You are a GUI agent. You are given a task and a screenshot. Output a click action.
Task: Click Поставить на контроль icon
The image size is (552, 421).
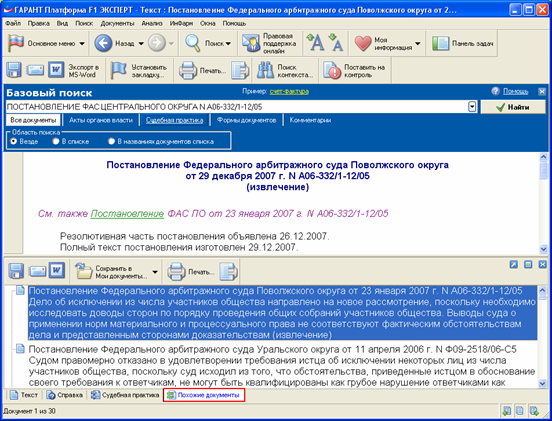pyautogui.click(x=332, y=70)
